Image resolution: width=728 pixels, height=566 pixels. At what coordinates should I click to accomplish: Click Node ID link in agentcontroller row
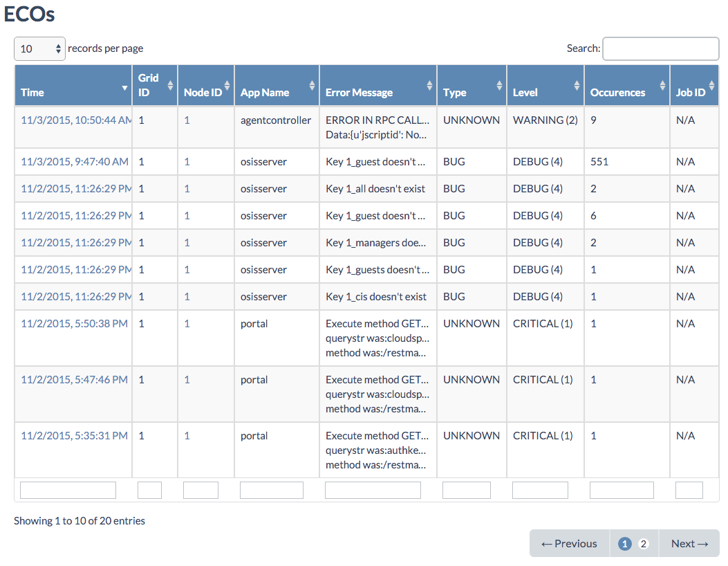point(187,120)
